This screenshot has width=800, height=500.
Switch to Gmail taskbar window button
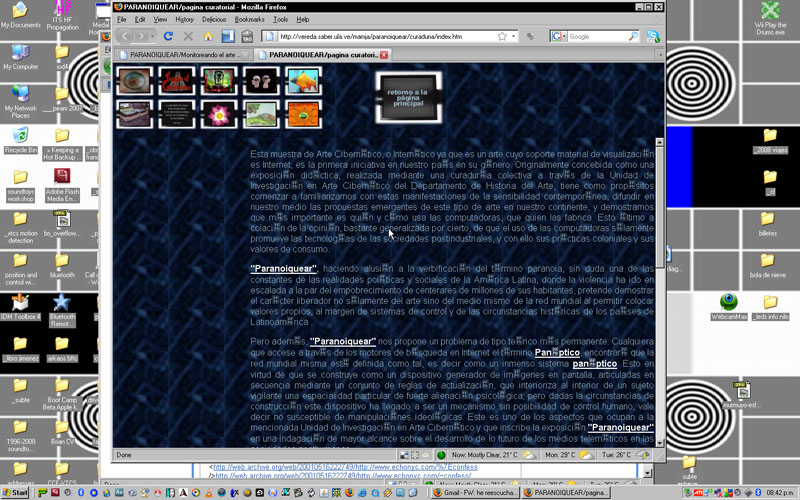tap(475, 492)
